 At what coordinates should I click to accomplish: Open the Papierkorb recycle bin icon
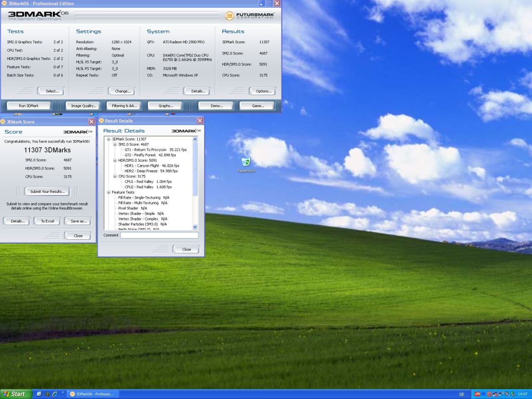point(246,164)
